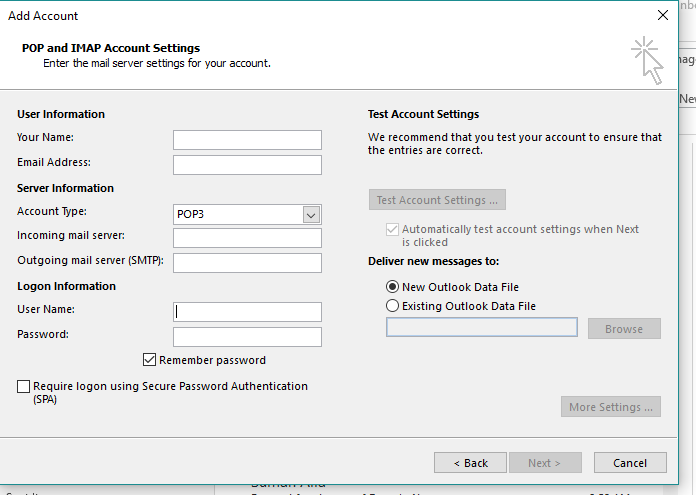The width and height of the screenshot is (696, 495).
Task: Toggle Automatically test account settings checkbox
Action: 392,229
